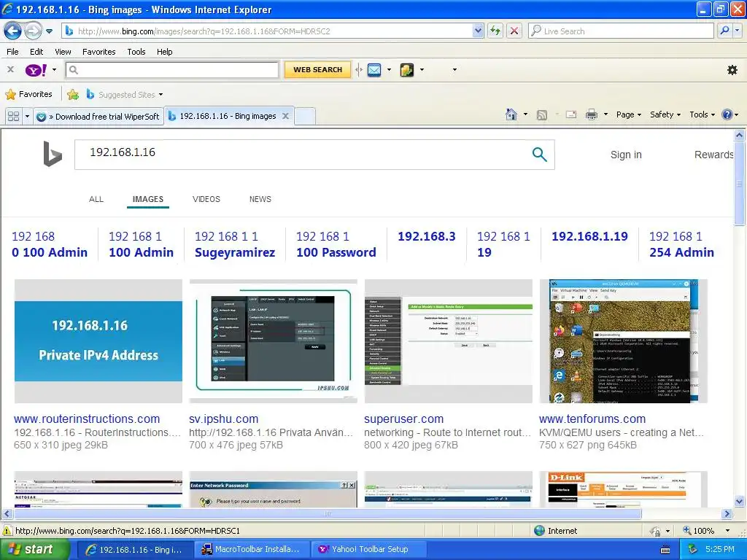
Task: Open the Safety command menu
Action: pyautogui.click(x=665, y=114)
